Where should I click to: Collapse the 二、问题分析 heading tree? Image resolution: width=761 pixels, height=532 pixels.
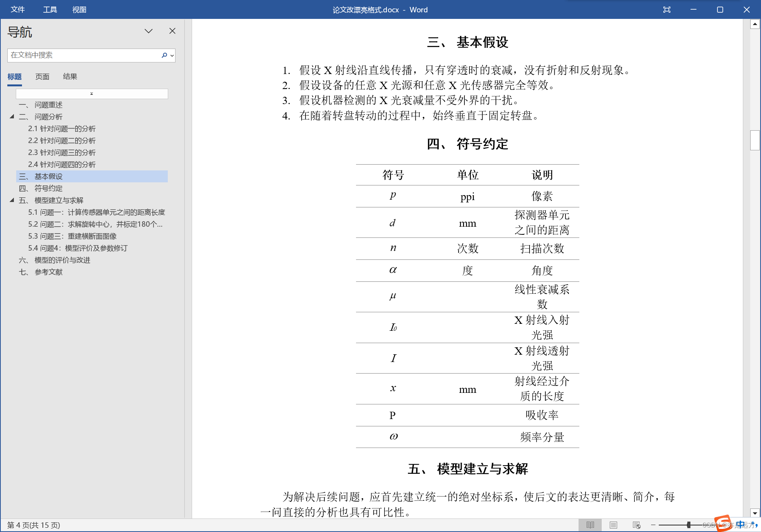(x=12, y=116)
